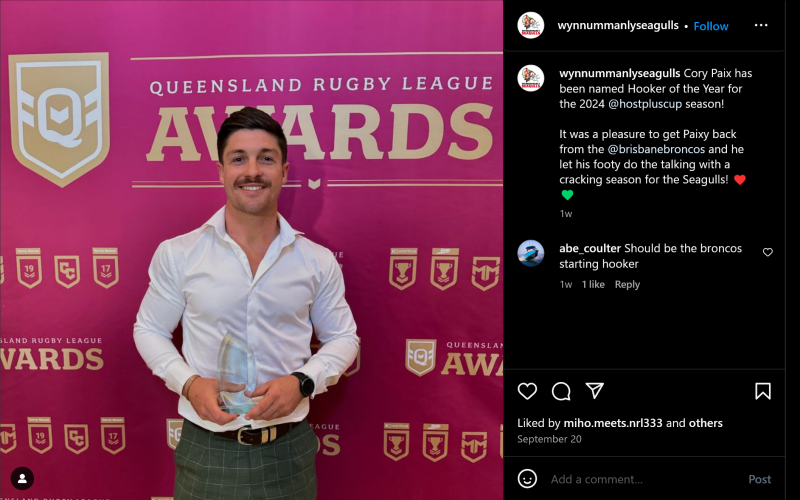Open the three-dots more options menu

761,25
